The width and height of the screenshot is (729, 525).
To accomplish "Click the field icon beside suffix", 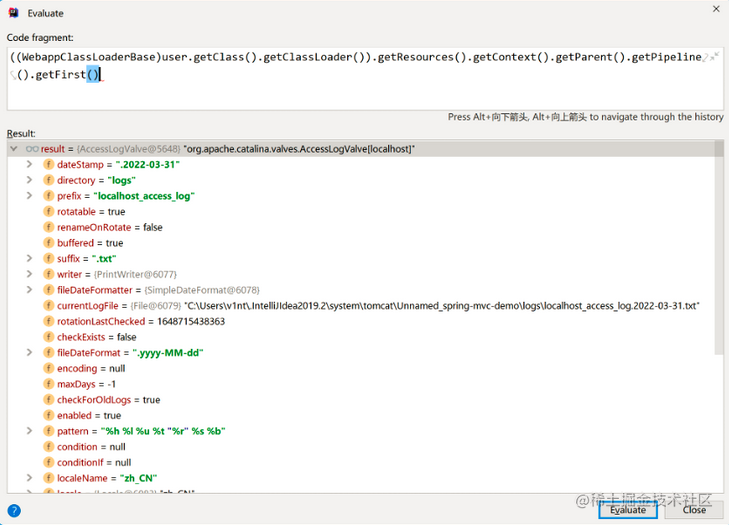I will 49,258.
